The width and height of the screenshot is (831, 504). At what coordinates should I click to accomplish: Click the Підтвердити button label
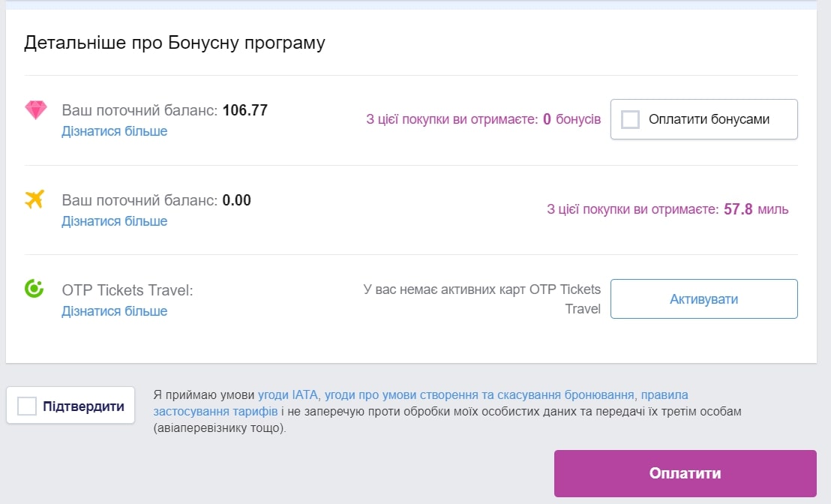click(x=83, y=406)
